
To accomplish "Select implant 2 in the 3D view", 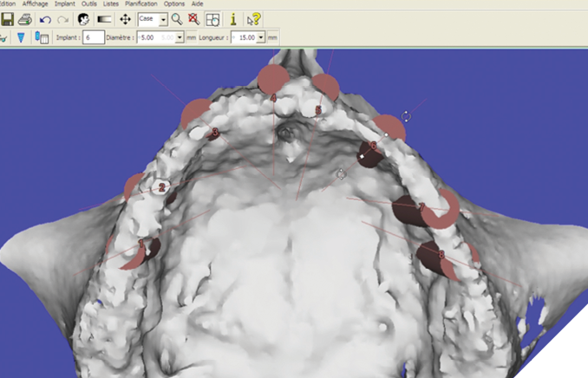I will click(x=161, y=187).
